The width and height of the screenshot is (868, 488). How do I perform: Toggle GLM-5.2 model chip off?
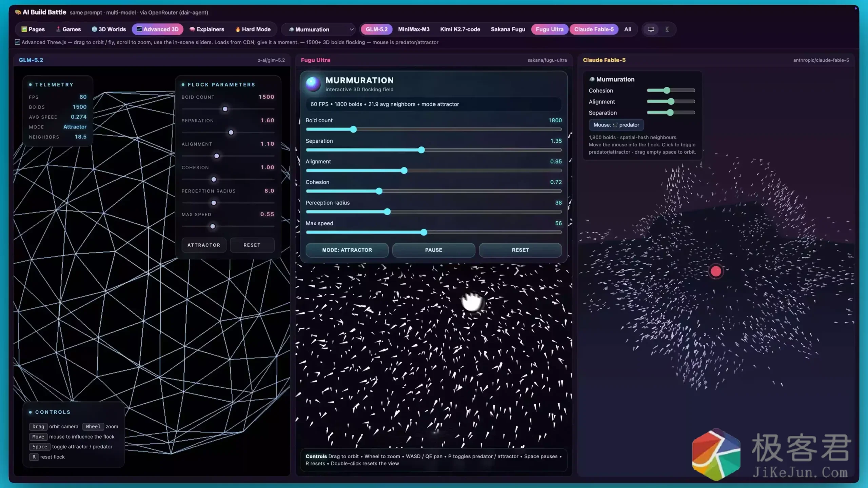[x=376, y=29]
